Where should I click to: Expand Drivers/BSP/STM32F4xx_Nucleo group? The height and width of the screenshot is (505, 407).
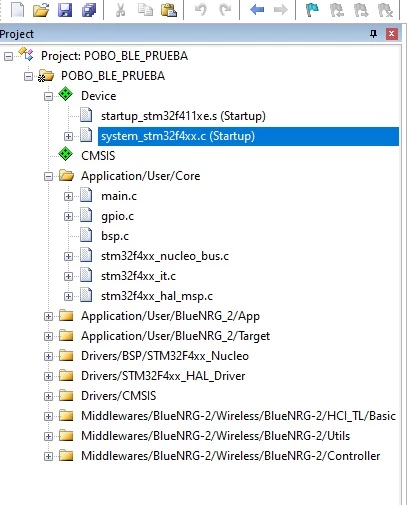(48, 356)
